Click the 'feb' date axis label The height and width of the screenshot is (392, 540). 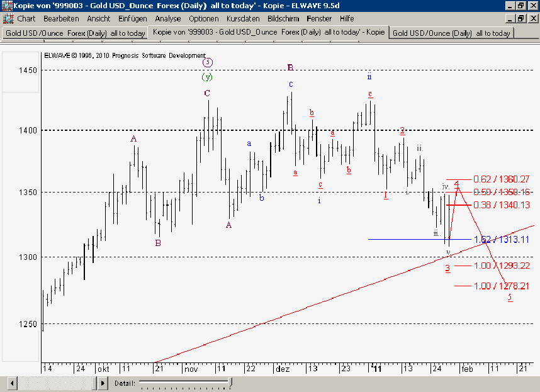[468, 369]
